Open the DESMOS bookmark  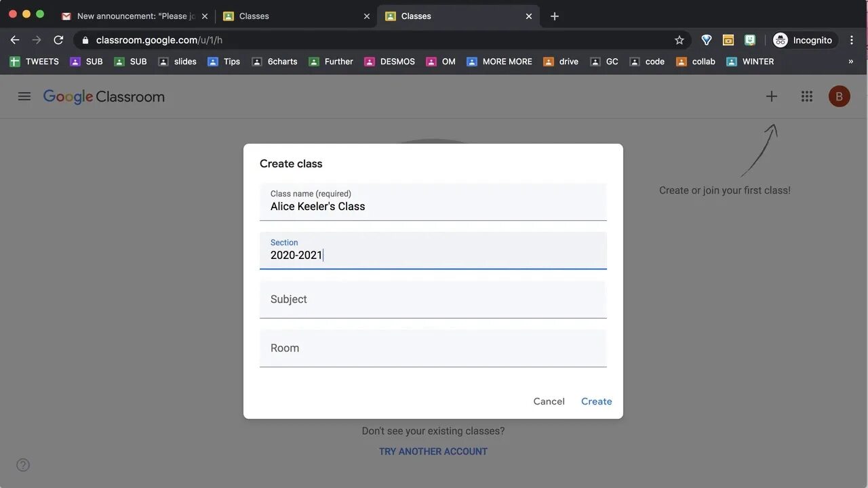(389, 62)
